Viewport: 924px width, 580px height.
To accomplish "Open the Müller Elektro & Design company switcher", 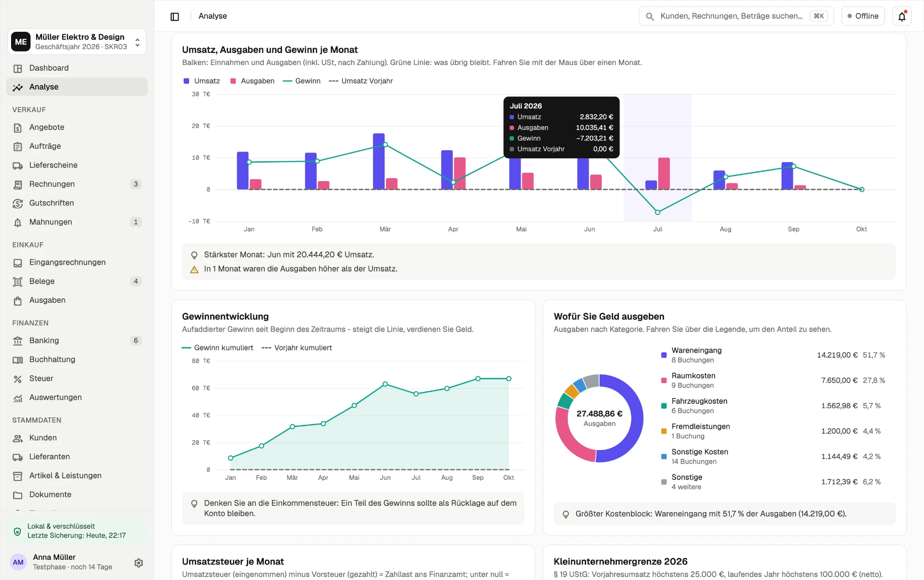I will point(77,41).
